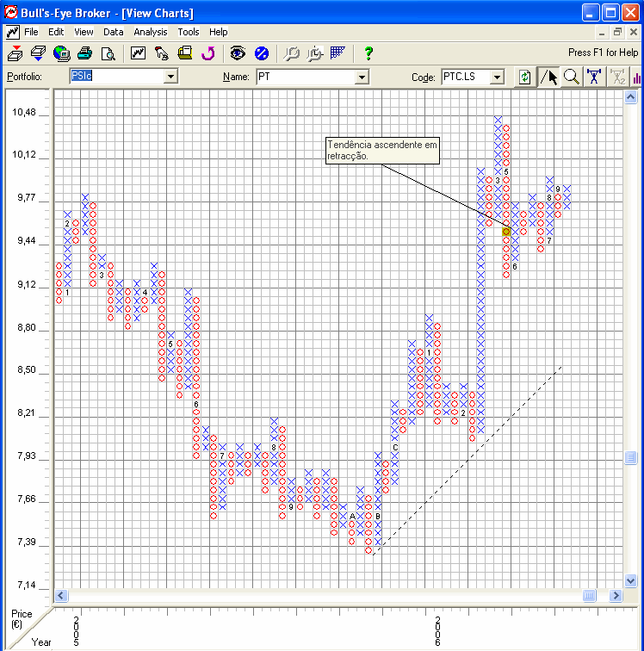Screen dimensions: 644x651
Task: Click the eye icon in toolbar
Action: [x=238, y=53]
